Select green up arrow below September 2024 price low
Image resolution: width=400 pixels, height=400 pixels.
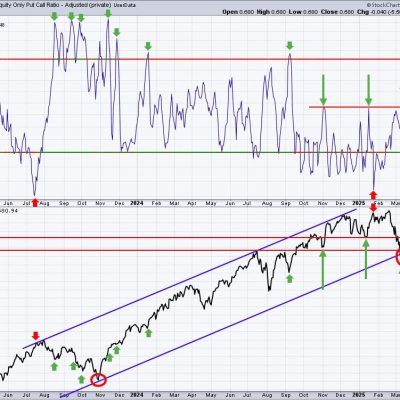click(290, 279)
